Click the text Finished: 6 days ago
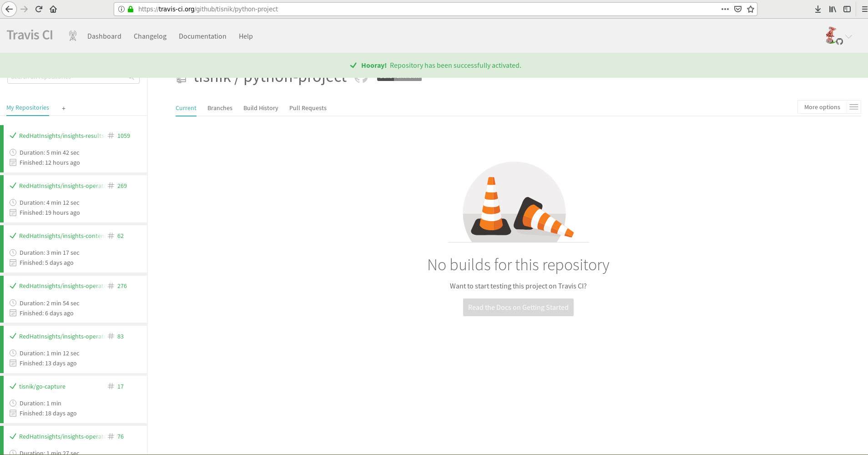 click(x=46, y=313)
